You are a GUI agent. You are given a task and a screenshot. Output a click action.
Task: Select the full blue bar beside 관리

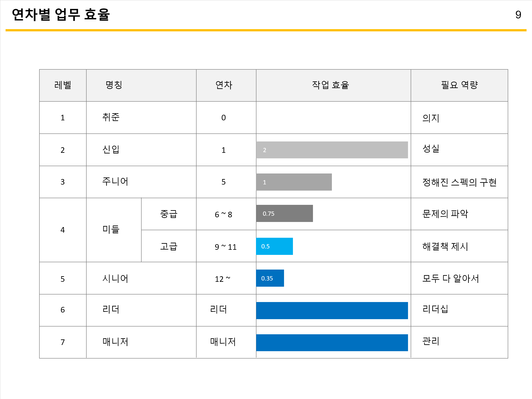coord(332,343)
